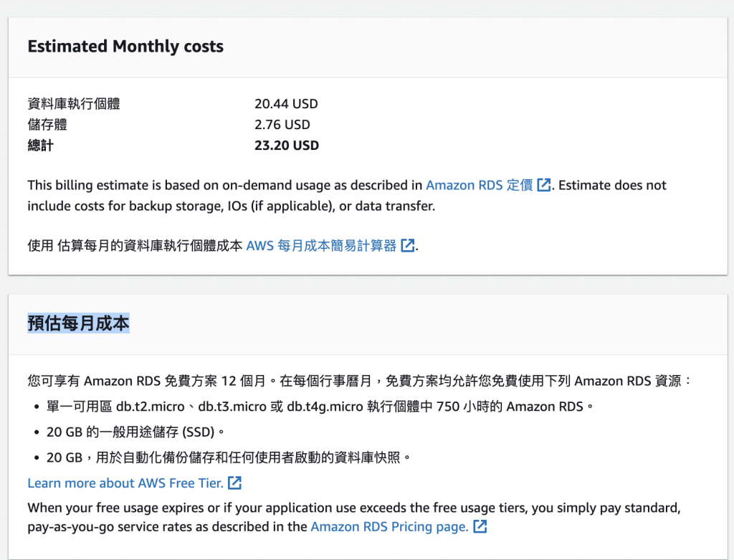
Task: Click the 儲存體 row label
Action: click(47, 125)
